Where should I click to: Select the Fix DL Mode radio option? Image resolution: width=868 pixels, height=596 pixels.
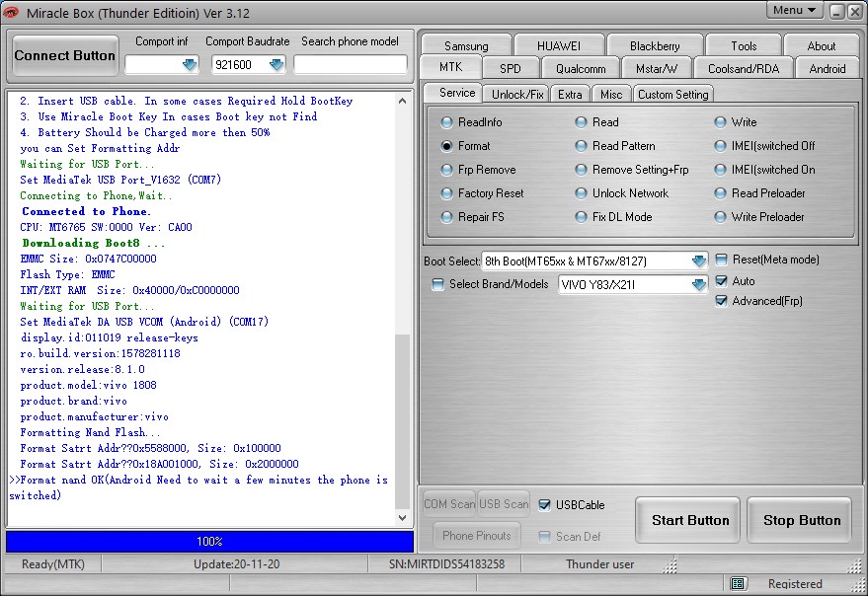[x=581, y=217]
